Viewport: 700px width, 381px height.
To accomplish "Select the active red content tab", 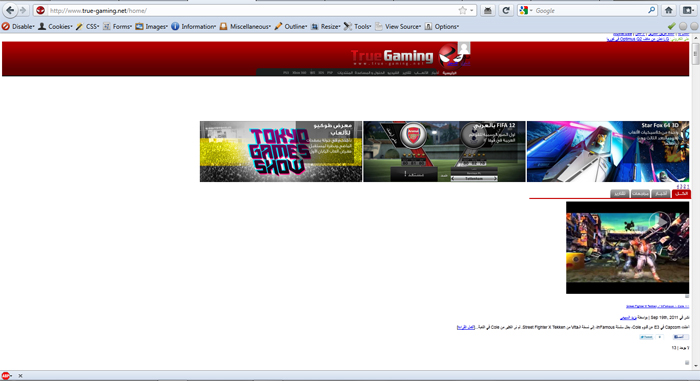I will pos(681,194).
